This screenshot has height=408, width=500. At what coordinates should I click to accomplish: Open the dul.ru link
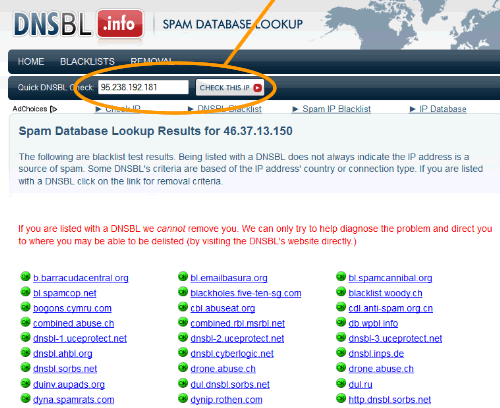coord(360,385)
